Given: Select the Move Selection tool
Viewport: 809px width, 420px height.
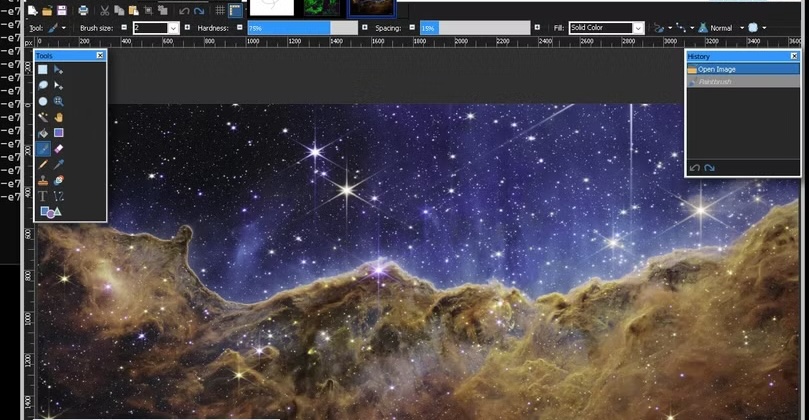Looking at the screenshot, I should click(x=58, y=86).
